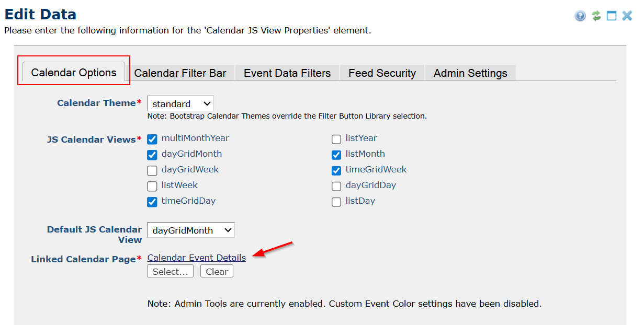Select the Admin Settings tab

(470, 73)
